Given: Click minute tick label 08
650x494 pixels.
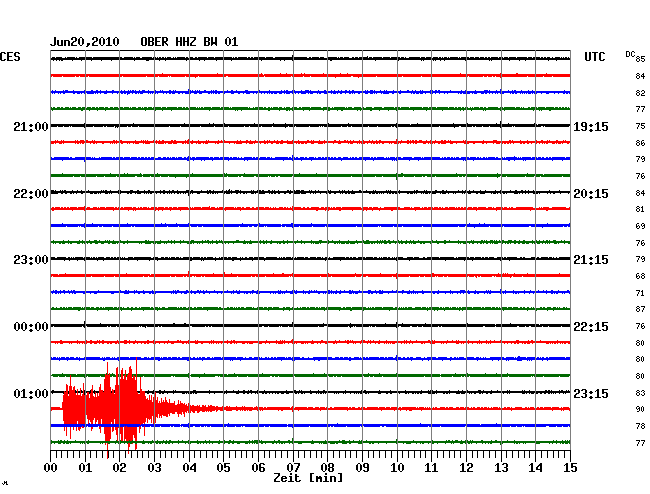Looking at the screenshot, I should coord(327,467).
